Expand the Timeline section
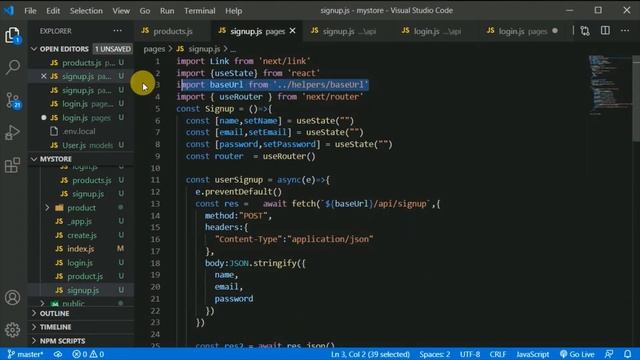Viewport: 640px width, 360px height. coord(56,327)
